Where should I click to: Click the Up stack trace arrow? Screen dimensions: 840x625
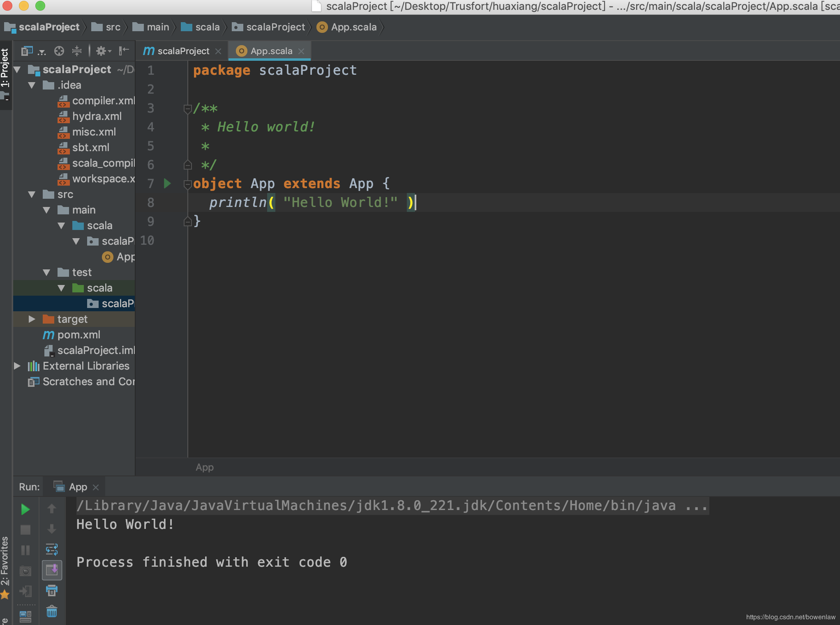pyautogui.click(x=52, y=509)
